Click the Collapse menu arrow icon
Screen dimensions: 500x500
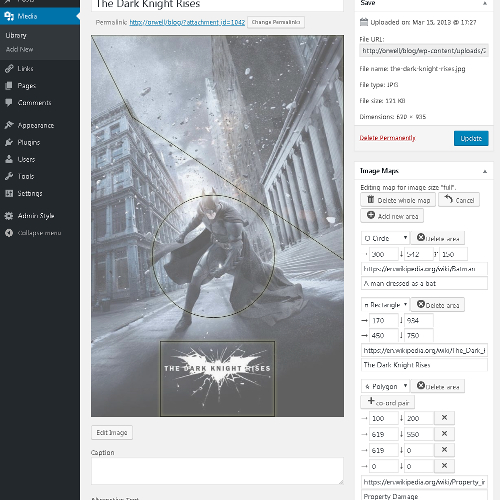[x=9, y=233]
